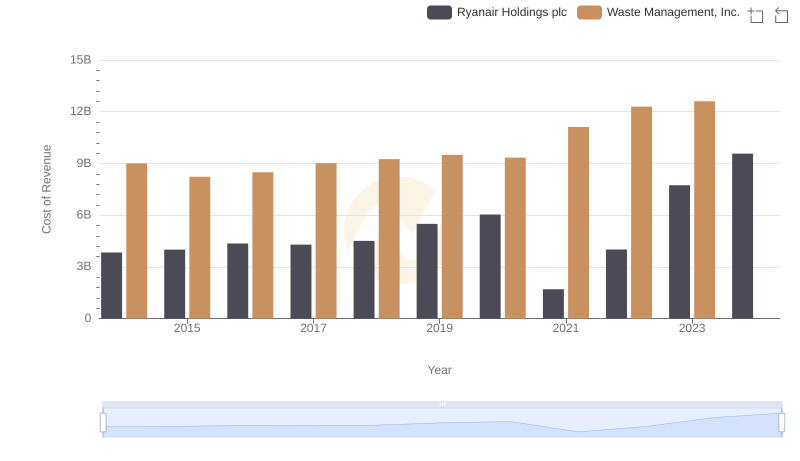Screen dimensions: 800x461
Task: Click the right handle of zoom slider
Action: 781,423
